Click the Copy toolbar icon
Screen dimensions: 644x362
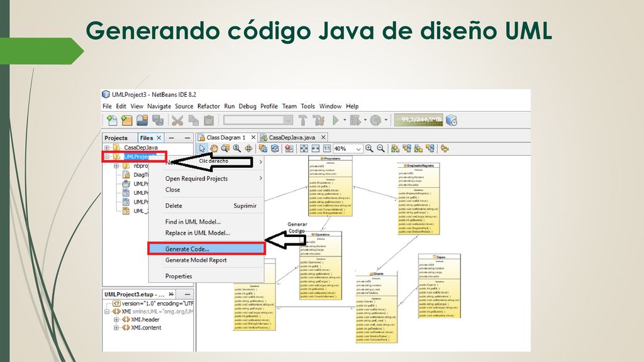point(193,120)
